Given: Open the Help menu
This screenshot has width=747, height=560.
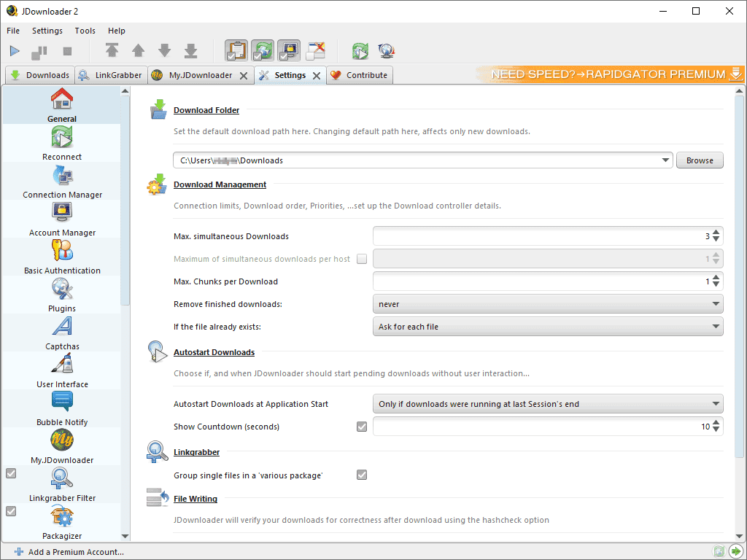Looking at the screenshot, I should [116, 31].
